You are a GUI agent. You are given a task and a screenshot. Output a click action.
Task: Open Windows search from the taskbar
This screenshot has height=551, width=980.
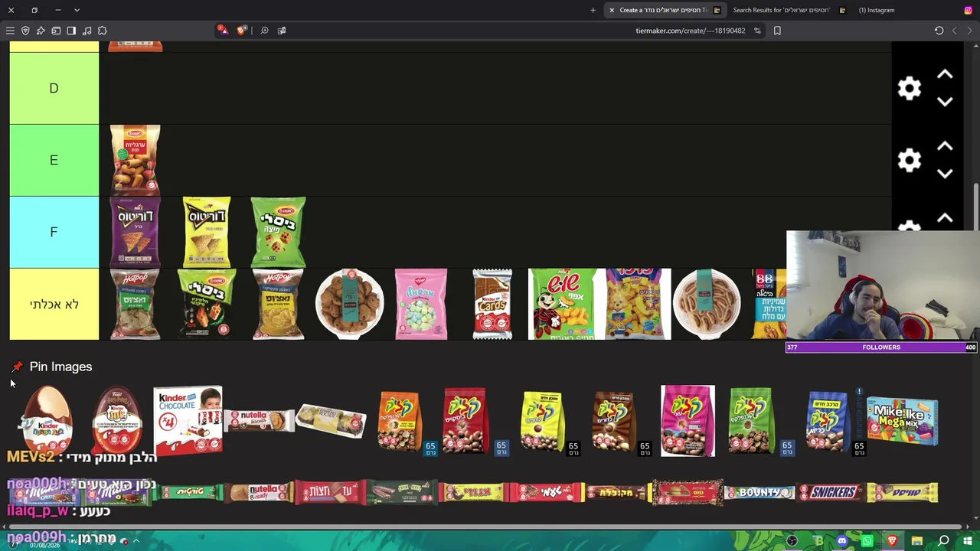pos(943,541)
